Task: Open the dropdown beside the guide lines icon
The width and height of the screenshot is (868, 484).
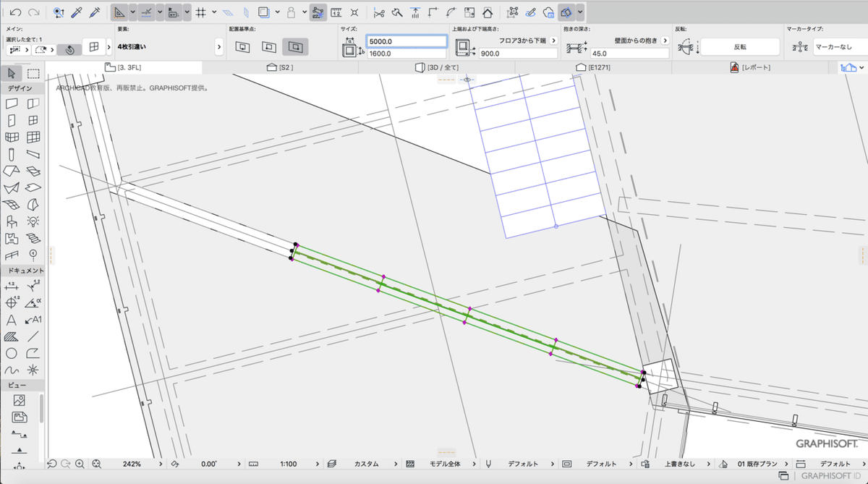Action: [133, 12]
